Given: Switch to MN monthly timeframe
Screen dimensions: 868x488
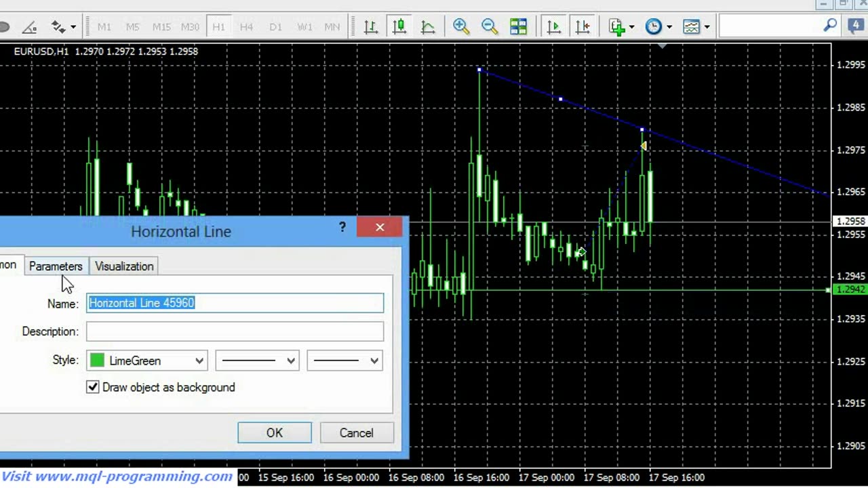Looking at the screenshot, I should click(x=332, y=27).
